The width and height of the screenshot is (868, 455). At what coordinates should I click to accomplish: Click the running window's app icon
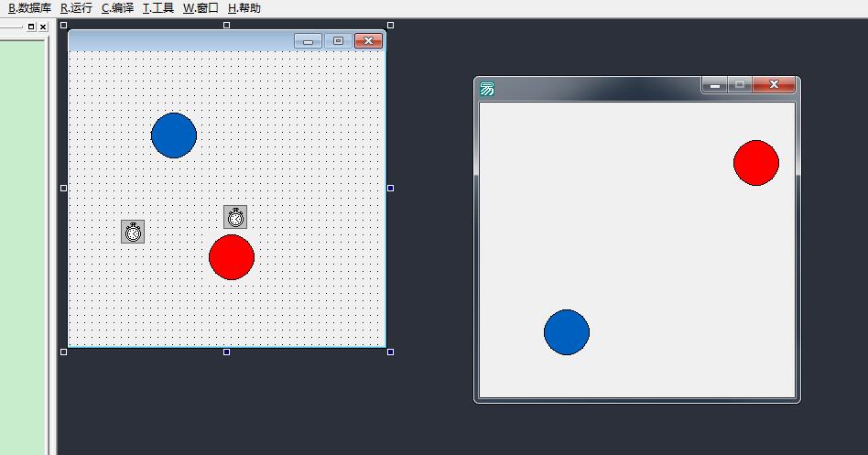point(486,89)
